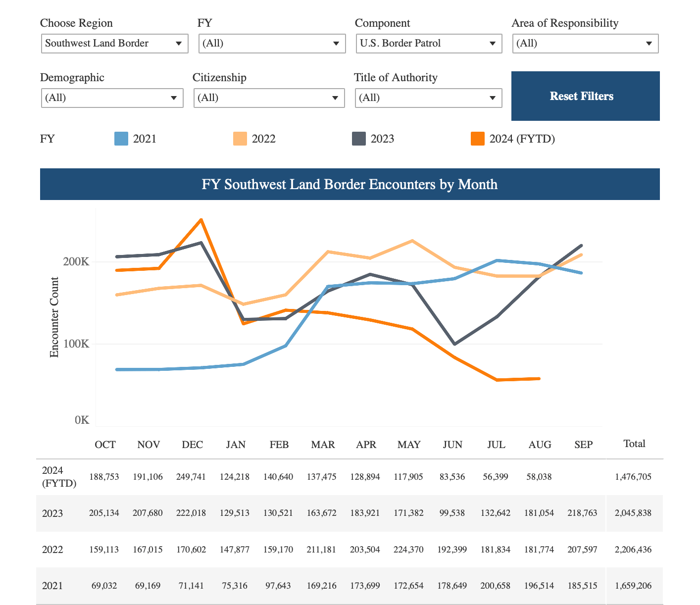700x605 pixels.
Task: Click the 132,642 cell for July 2023
Action: tap(496, 513)
